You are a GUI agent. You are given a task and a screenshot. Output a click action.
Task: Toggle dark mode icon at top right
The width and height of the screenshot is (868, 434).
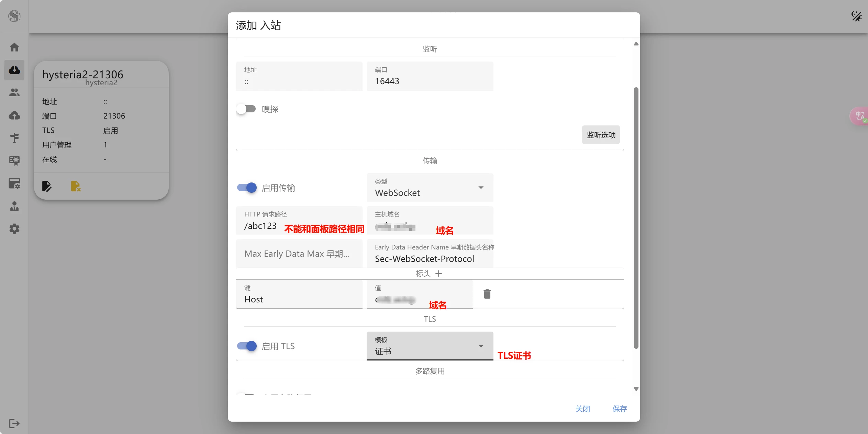(x=856, y=16)
